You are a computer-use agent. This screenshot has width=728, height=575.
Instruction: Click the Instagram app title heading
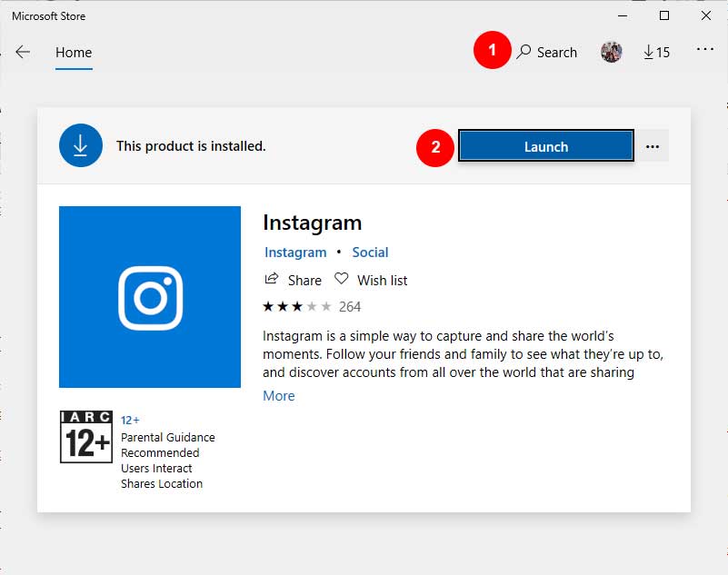coord(312,223)
